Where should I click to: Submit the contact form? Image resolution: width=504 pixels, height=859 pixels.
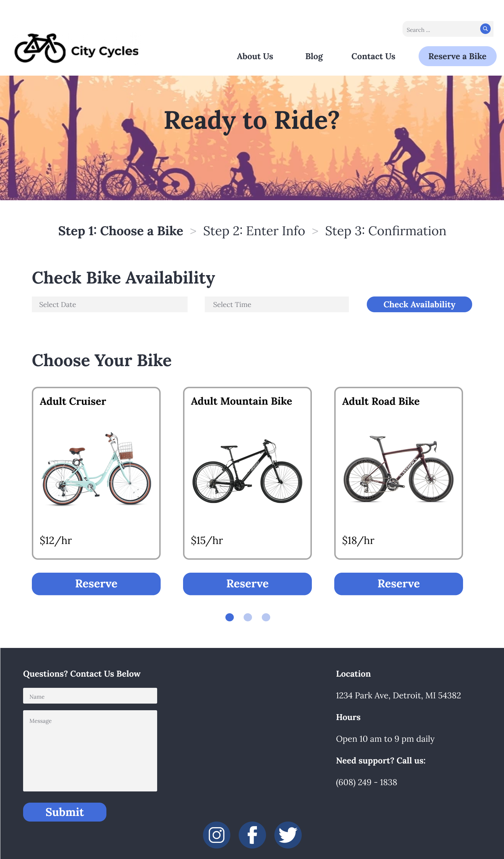65,812
